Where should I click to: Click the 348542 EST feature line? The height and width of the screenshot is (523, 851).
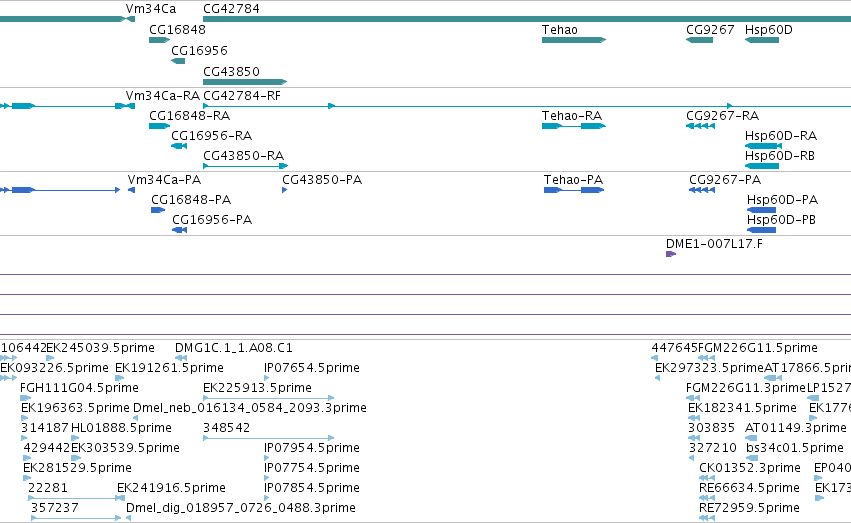pos(269,438)
